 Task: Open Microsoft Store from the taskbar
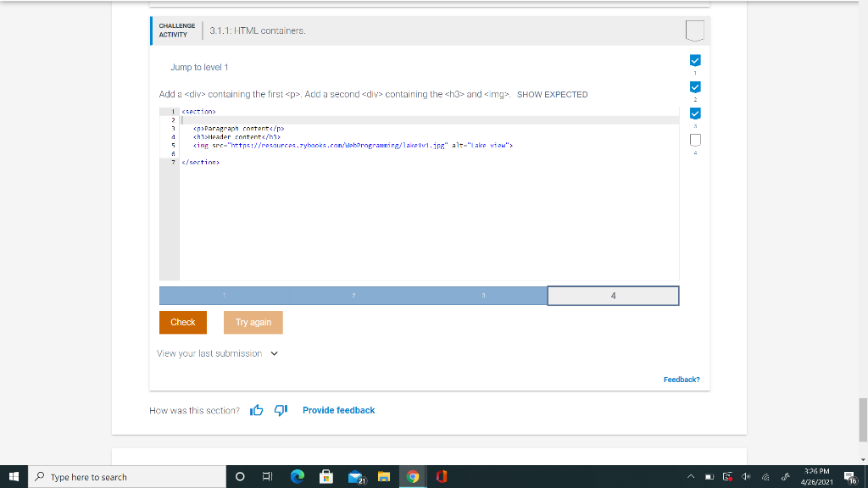tap(326, 477)
